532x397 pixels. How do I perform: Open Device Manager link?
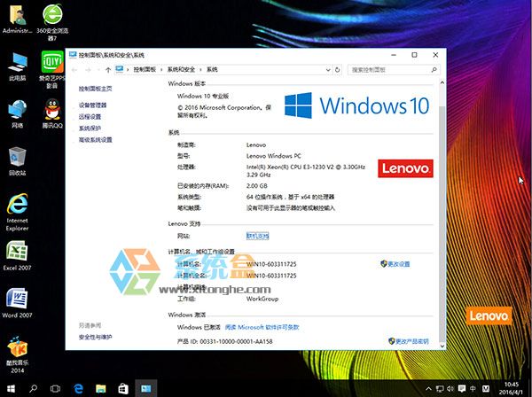pyautogui.click(x=92, y=105)
